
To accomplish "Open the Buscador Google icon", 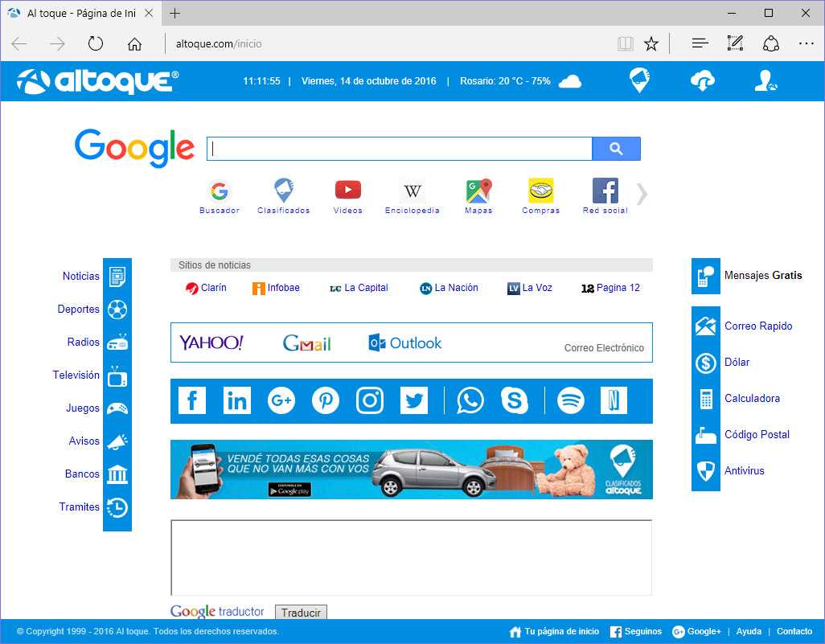I will tap(220, 191).
